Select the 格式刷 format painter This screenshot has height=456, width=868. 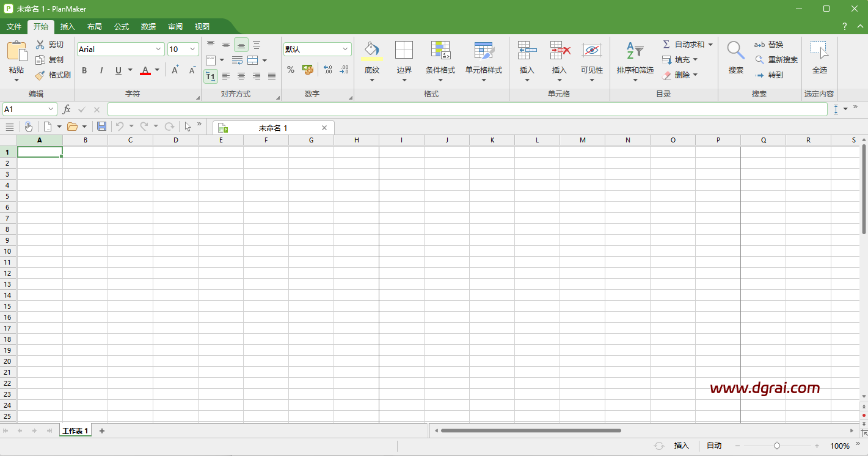pyautogui.click(x=54, y=75)
